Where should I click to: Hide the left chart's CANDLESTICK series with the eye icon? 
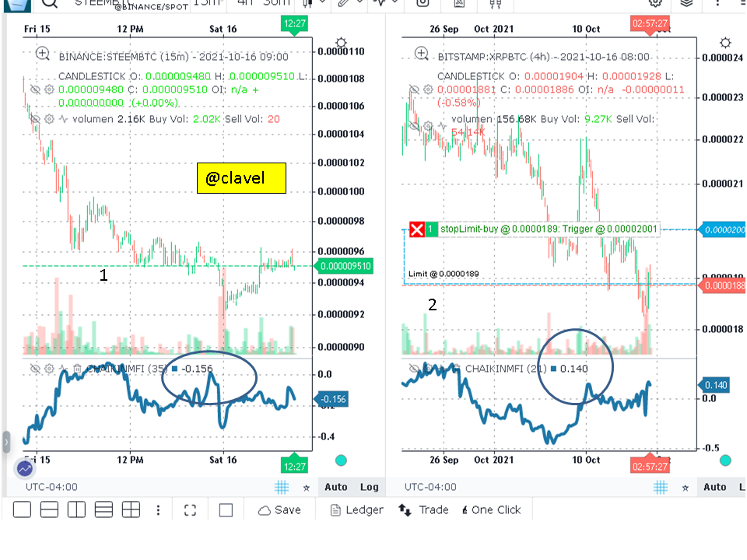coord(35,89)
